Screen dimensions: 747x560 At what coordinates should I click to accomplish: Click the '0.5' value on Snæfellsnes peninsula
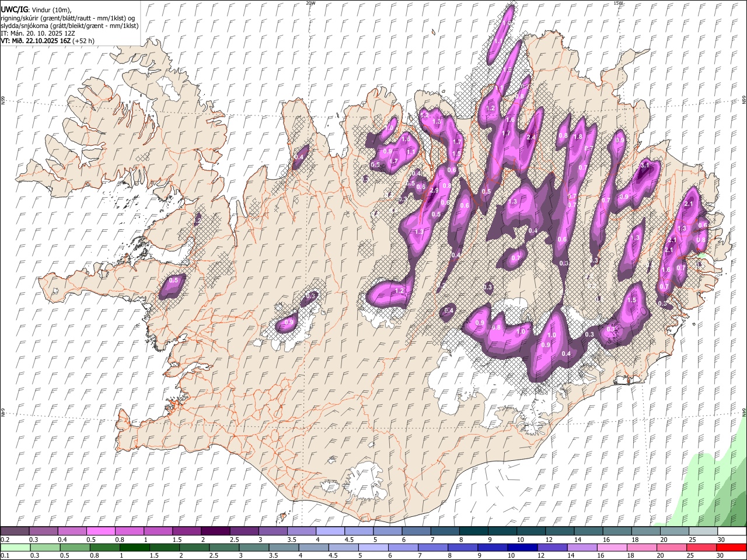173,281
